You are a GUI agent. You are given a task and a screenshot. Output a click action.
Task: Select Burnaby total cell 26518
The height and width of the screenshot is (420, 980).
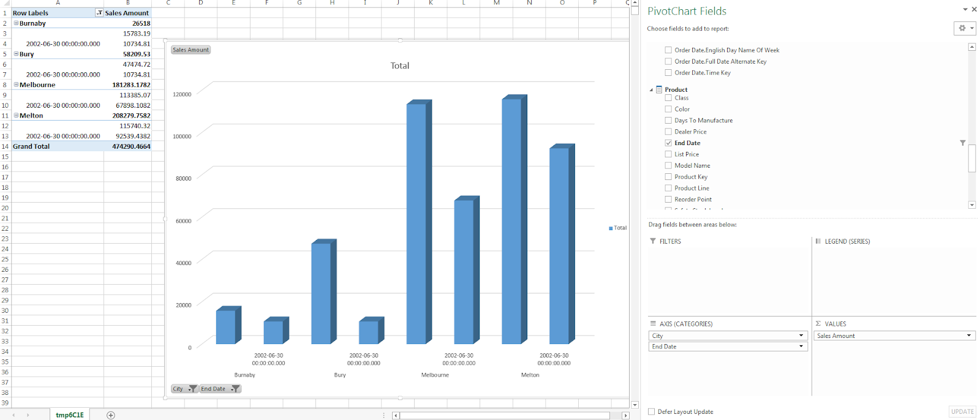click(127, 23)
